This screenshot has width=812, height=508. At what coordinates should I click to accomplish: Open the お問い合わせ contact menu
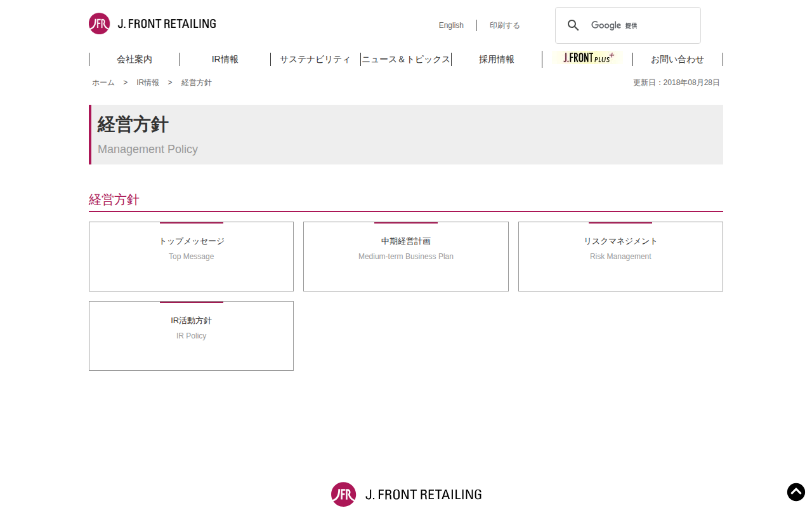point(678,59)
